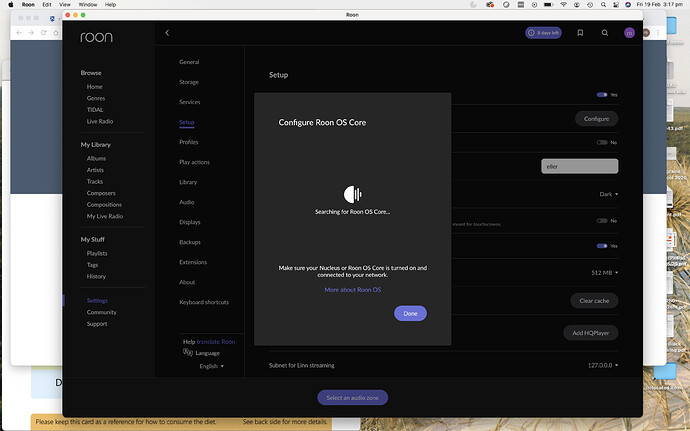
Task: Click the Add HQPlayer button
Action: 591,333
